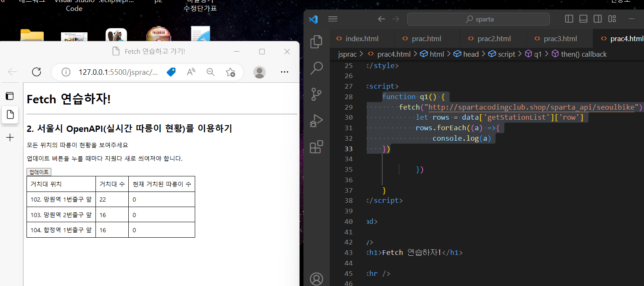Open the seoulbike URL link in code

click(x=531, y=108)
